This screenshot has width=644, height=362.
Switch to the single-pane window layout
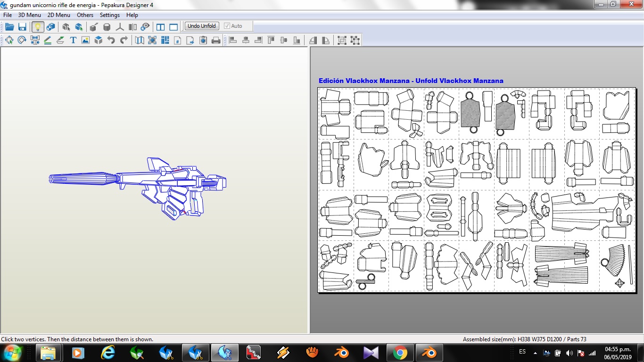(173, 27)
